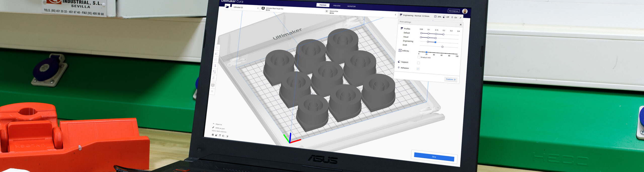
Task: Switch to right side view cube icon
Action: pyautogui.click(x=227, y=136)
